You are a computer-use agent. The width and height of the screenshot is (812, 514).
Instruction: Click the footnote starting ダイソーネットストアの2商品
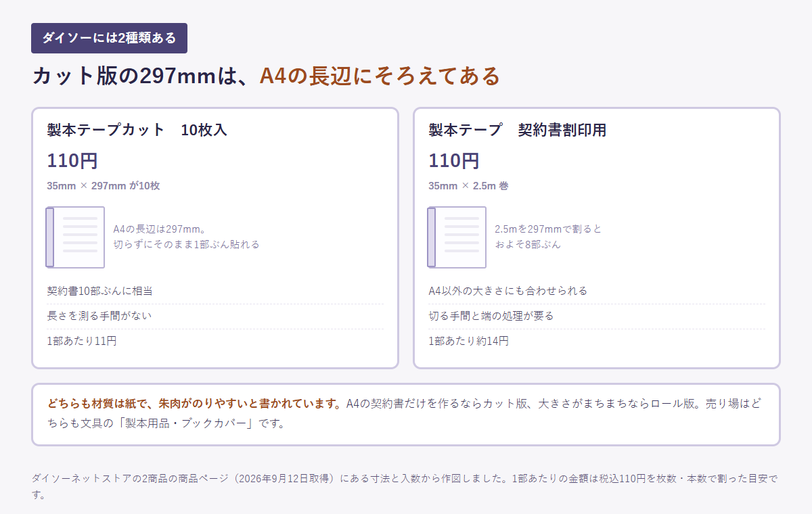pyautogui.click(x=405, y=487)
